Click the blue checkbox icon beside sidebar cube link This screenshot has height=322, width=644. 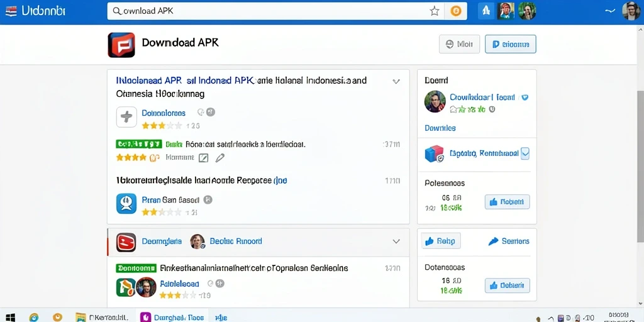pos(525,153)
